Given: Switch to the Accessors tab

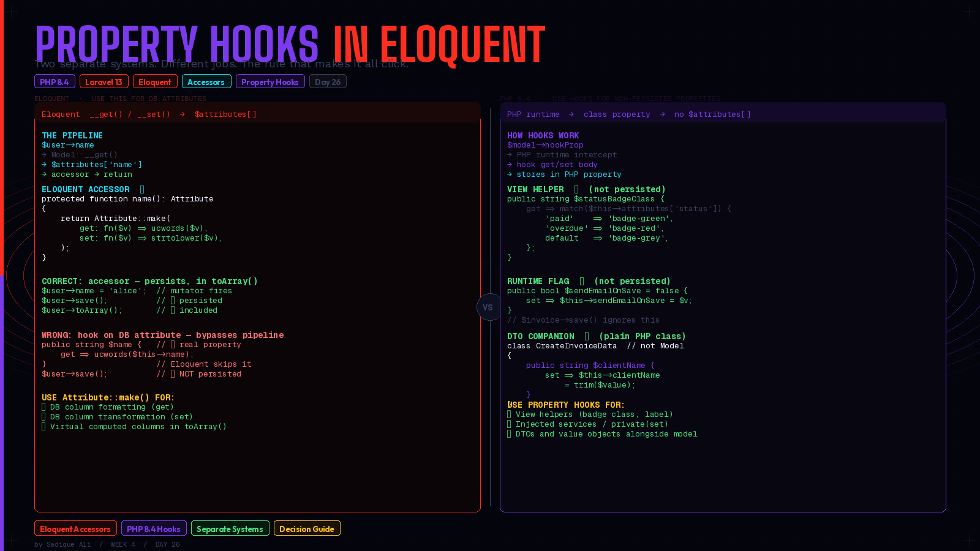Looking at the screenshot, I should (206, 81).
